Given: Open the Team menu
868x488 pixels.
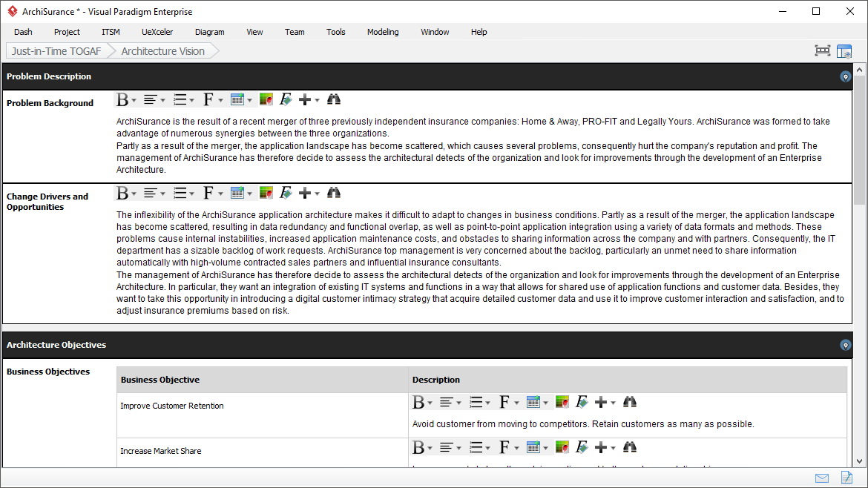Looking at the screenshot, I should (295, 32).
